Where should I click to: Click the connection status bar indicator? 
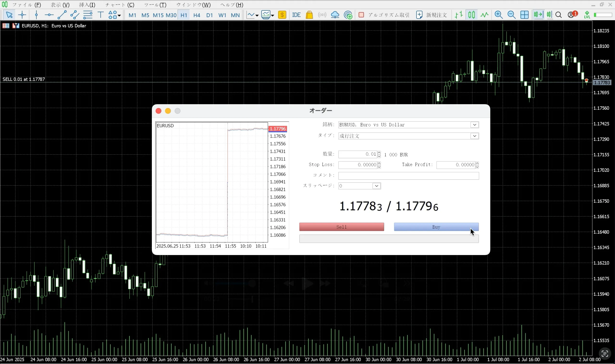tap(603, 15)
